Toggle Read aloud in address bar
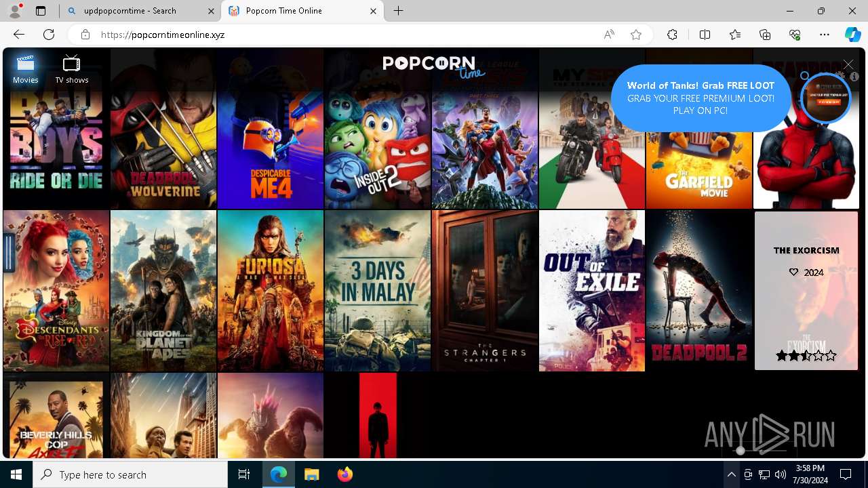This screenshot has width=868, height=488. point(609,35)
